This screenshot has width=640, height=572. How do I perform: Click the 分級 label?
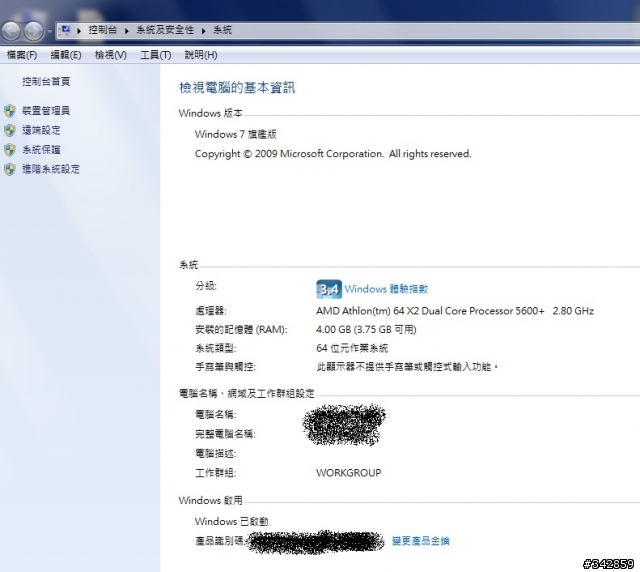[x=206, y=286]
